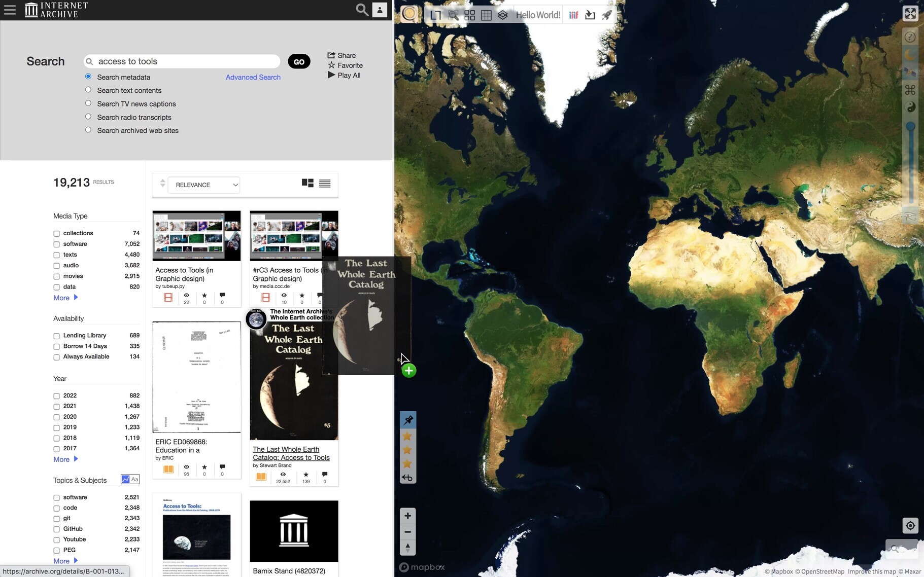Open The Last Whole Earth Catalog: Access to Tools link
The image size is (924, 577).
click(x=291, y=453)
